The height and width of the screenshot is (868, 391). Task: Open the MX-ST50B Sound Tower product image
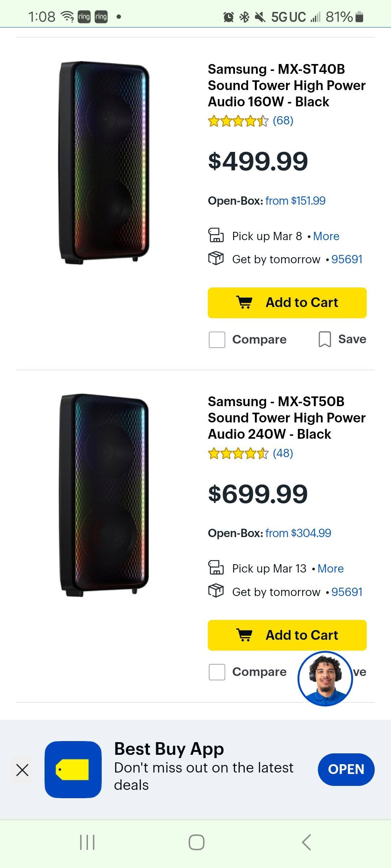click(x=104, y=495)
